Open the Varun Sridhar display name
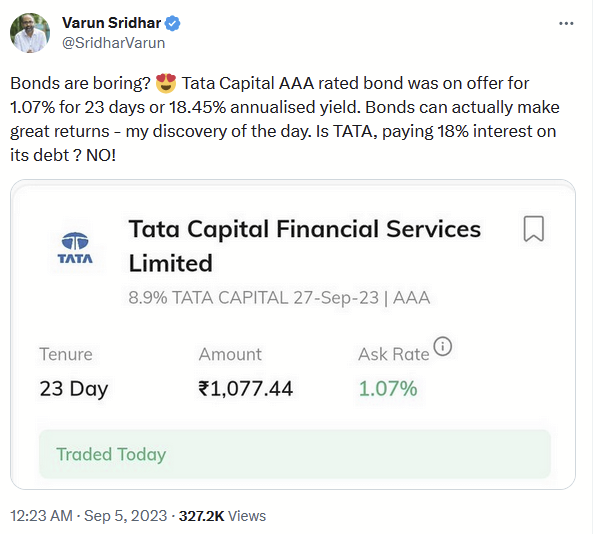 (x=112, y=23)
